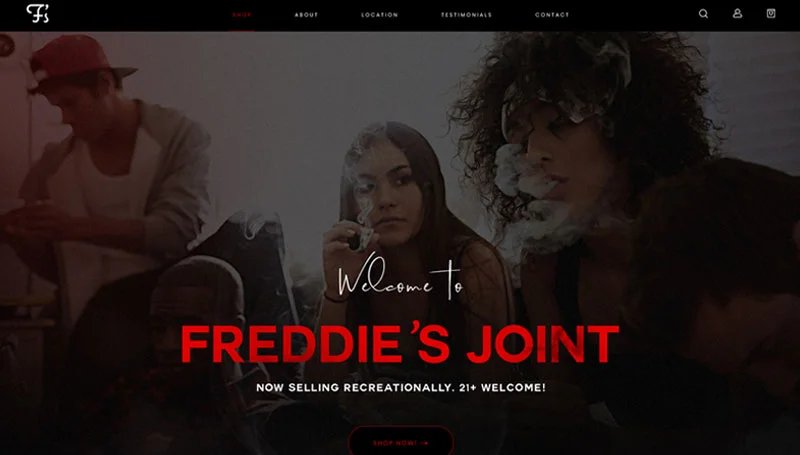The height and width of the screenshot is (455, 800).
Task: Open the Contact nav item
Action: click(x=552, y=15)
